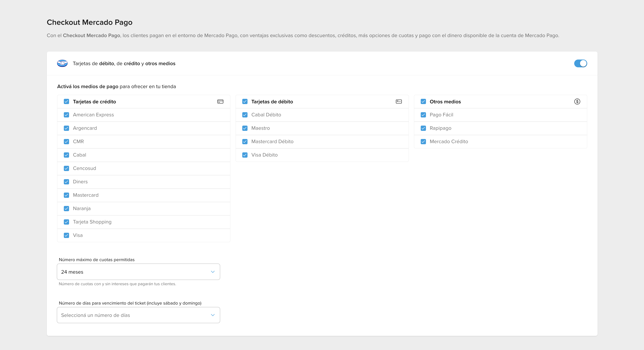Click the Mercado Pago handshake logo
This screenshot has height=350, width=644.
62,63
